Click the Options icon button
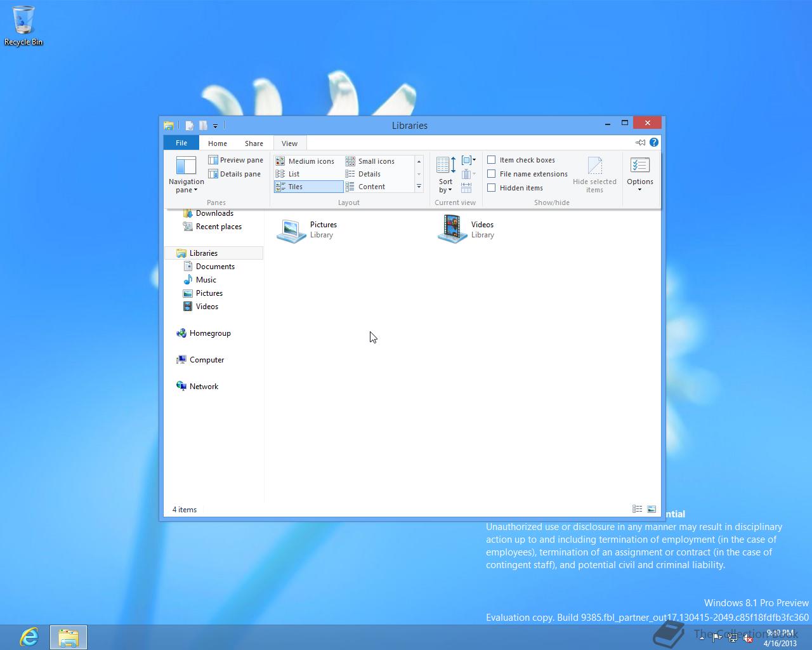812x650 pixels. [639, 166]
